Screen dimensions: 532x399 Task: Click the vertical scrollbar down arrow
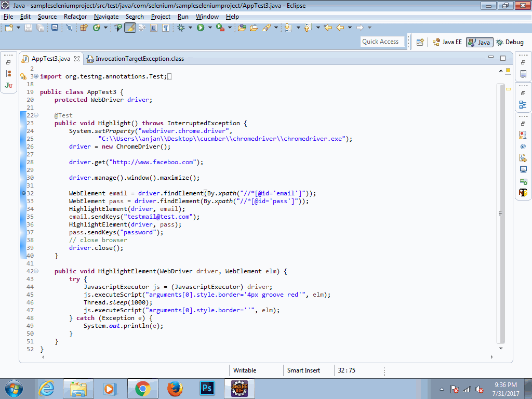pyautogui.click(x=501, y=349)
